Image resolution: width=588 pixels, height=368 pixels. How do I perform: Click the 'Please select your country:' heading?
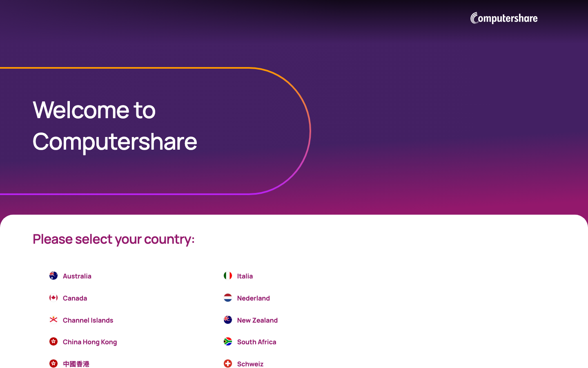point(114,239)
